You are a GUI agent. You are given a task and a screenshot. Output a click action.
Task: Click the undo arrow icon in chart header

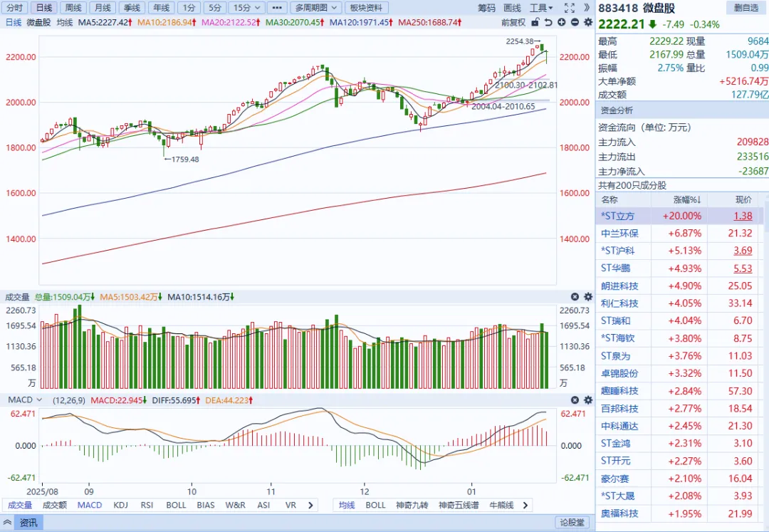[x=548, y=22]
